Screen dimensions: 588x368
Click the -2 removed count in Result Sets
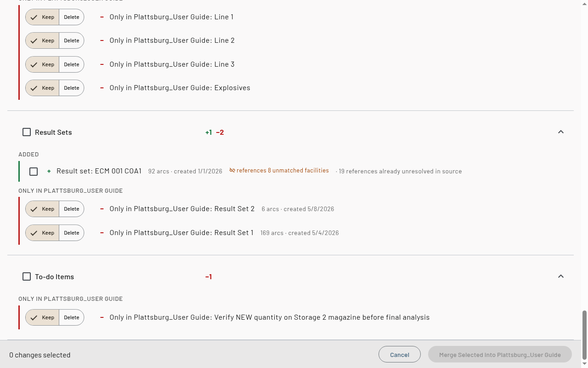pos(220,132)
